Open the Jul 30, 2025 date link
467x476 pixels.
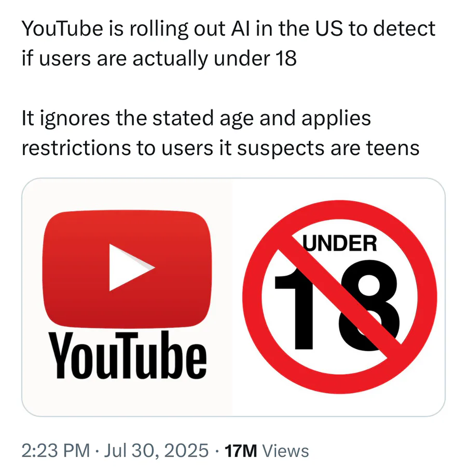click(156, 450)
